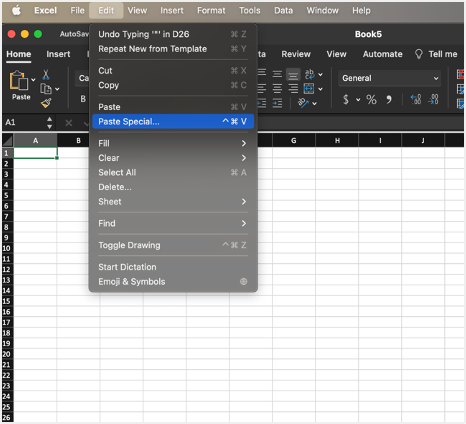Expand the Fill submenu
Image resolution: width=466 pixels, height=424 pixels.
173,143
